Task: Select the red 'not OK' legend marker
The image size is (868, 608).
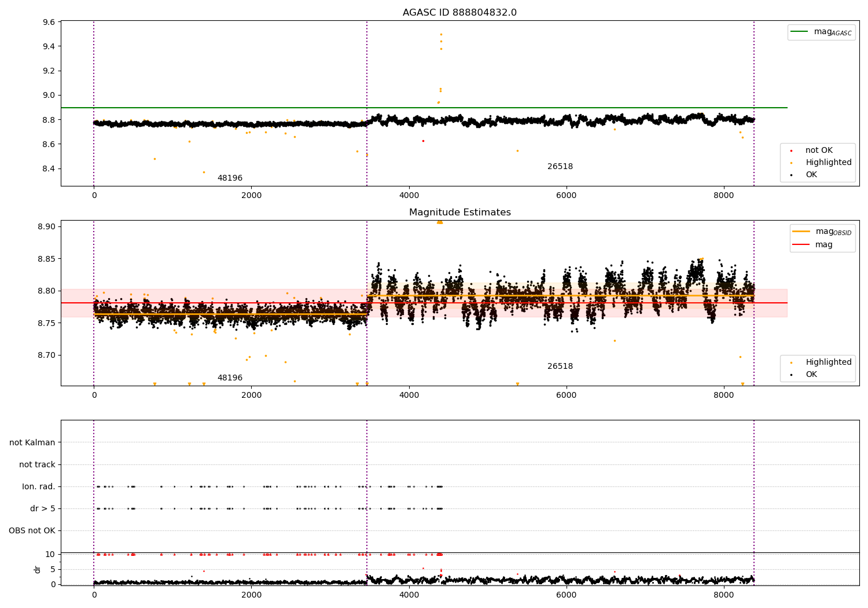Action: 791,151
